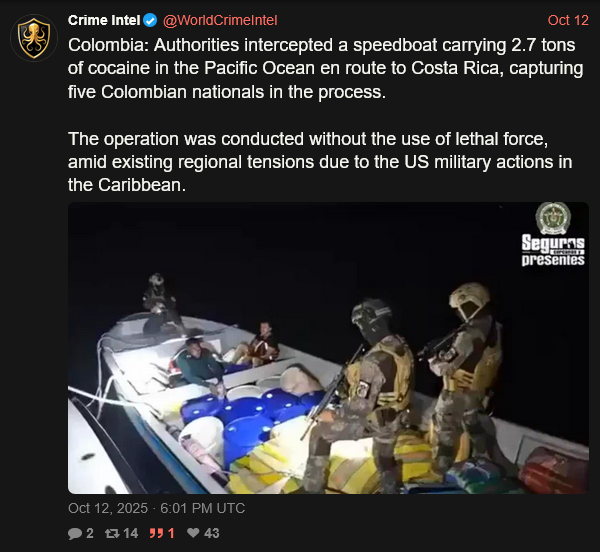Click the police emblem in video corner

pyautogui.click(x=553, y=218)
